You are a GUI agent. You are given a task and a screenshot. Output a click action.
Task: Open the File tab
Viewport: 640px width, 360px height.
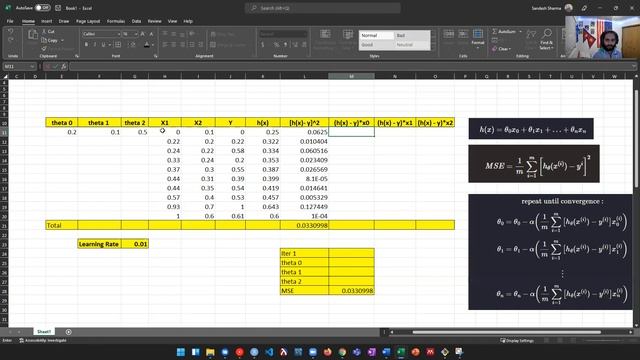pos(10,21)
